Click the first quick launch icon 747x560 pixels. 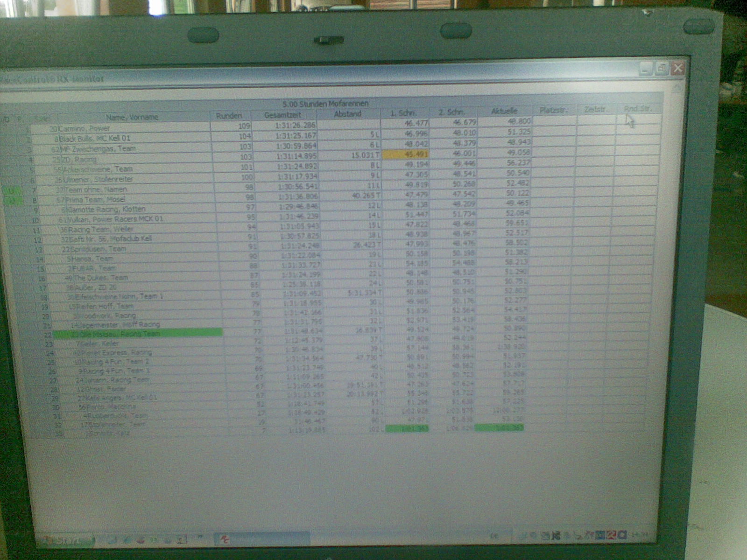coord(112,540)
